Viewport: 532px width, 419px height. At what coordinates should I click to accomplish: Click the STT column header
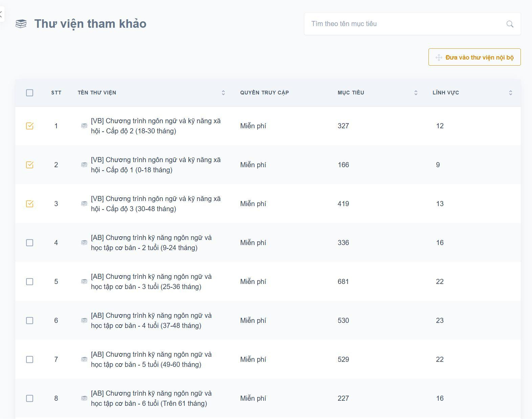click(56, 93)
